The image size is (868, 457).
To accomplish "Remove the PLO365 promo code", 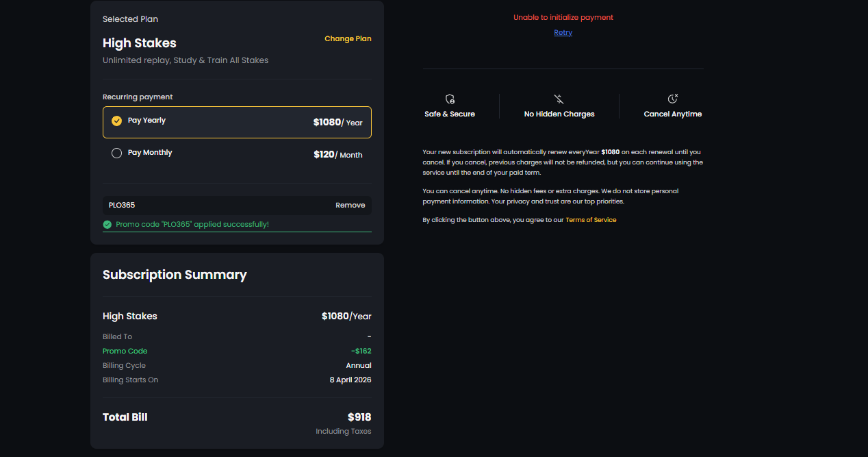I will [x=350, y=206].
